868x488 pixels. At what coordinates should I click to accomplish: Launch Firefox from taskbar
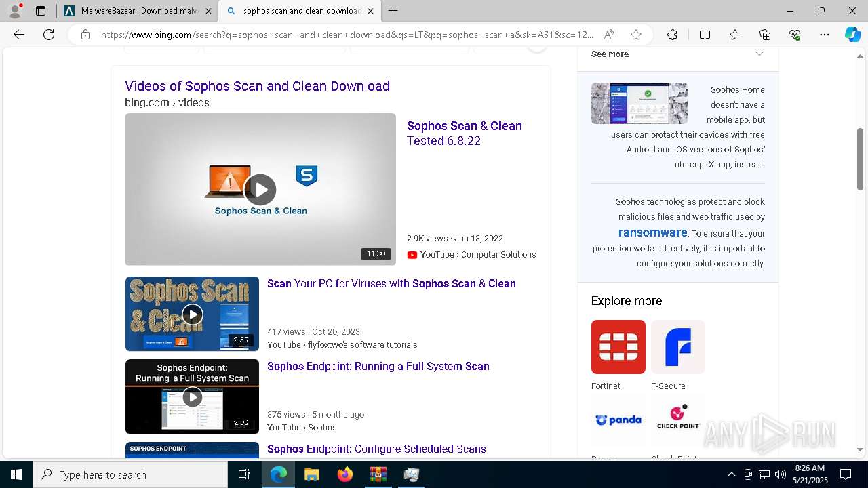pos(344,474)
